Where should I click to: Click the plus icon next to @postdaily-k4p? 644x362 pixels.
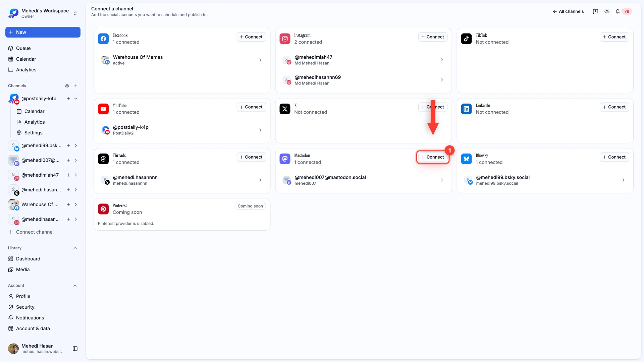pos(68,99)
